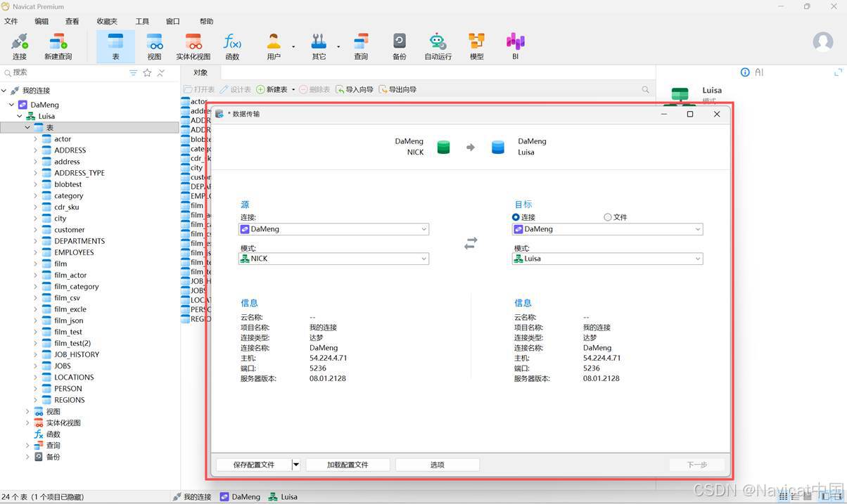Collapse the 表 tree node
Image resolution: width=847 pixels, height=504 pixels.
27,128
